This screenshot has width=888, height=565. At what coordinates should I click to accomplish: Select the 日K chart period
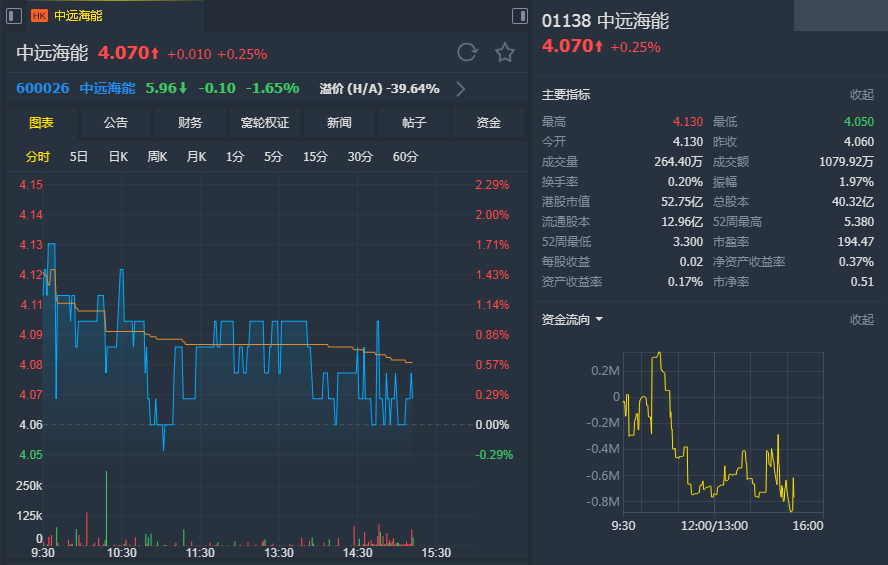tap(118, 157)
